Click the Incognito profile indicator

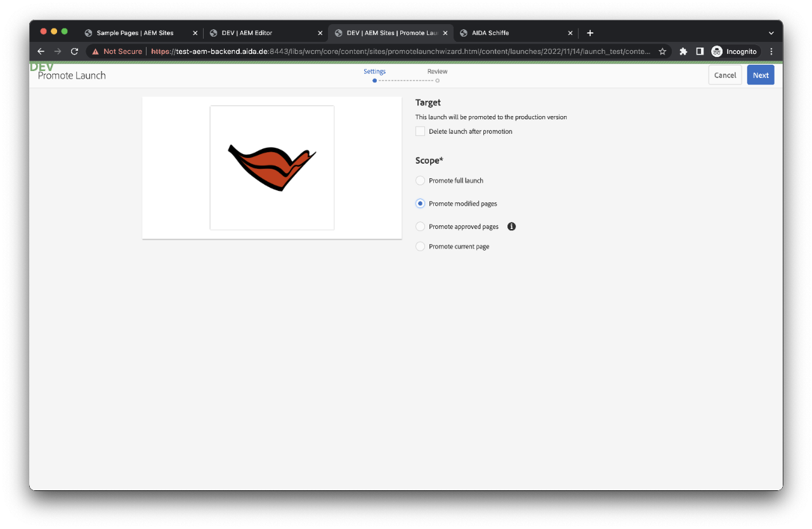735,51
